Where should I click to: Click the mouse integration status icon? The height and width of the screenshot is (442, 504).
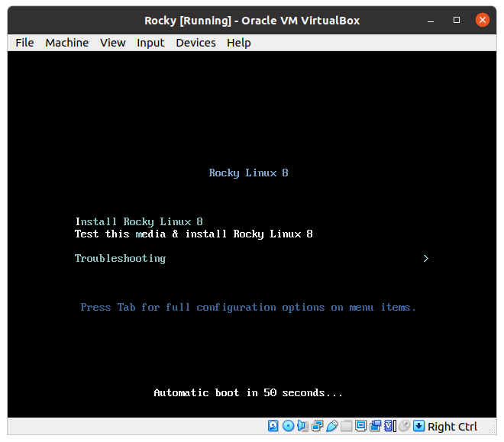405,426
